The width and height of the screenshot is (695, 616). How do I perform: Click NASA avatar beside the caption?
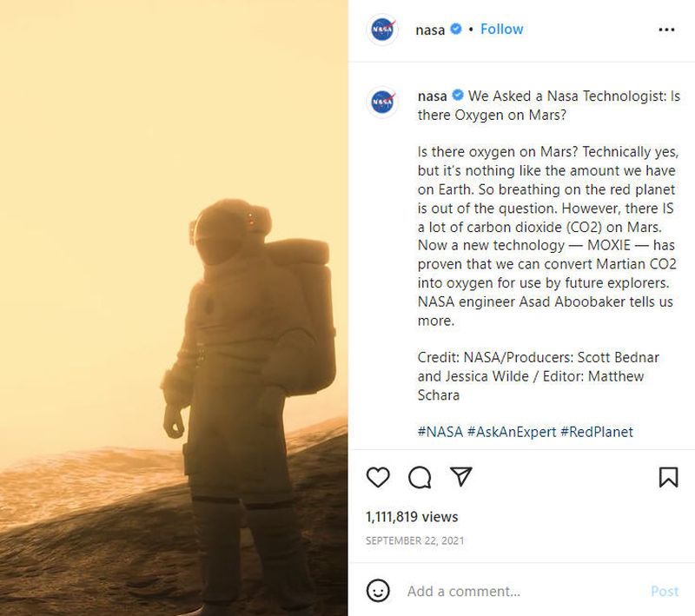382,103
